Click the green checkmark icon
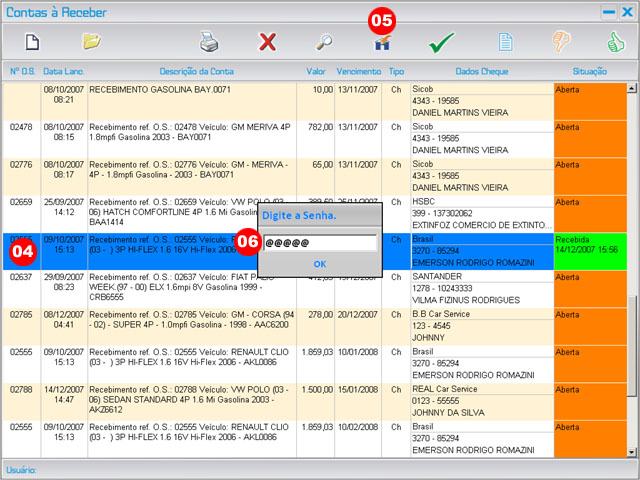 (x=442, y=42)
